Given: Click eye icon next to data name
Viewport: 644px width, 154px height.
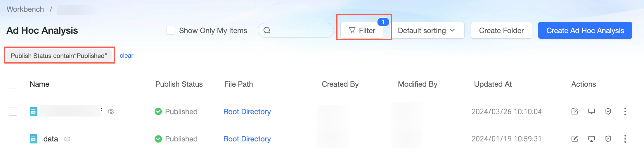Looking at the screenshot, I should coord(67,139).
